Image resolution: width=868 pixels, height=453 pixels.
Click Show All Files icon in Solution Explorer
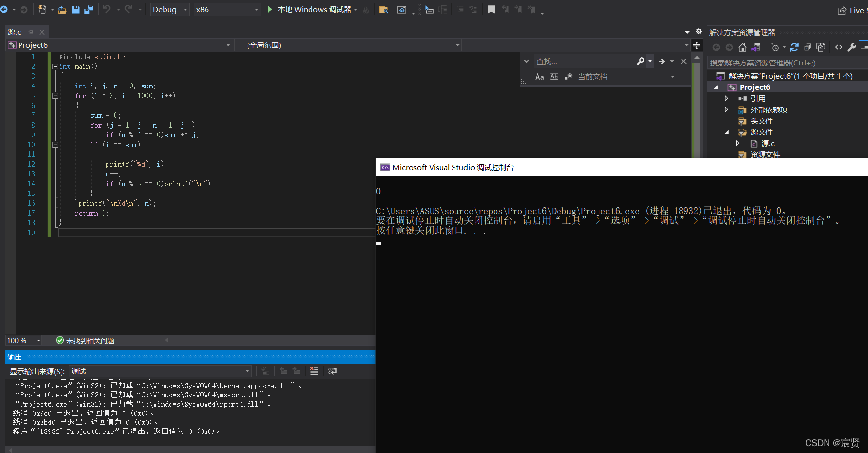[821, 47]
